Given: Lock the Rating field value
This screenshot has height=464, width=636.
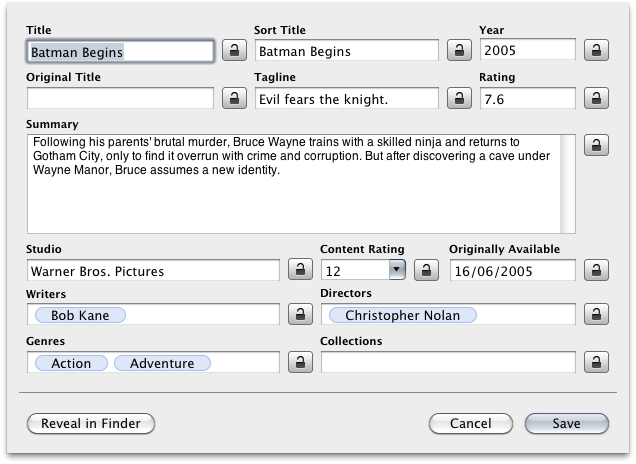Looking at the screenshot, I should [596, 98].
